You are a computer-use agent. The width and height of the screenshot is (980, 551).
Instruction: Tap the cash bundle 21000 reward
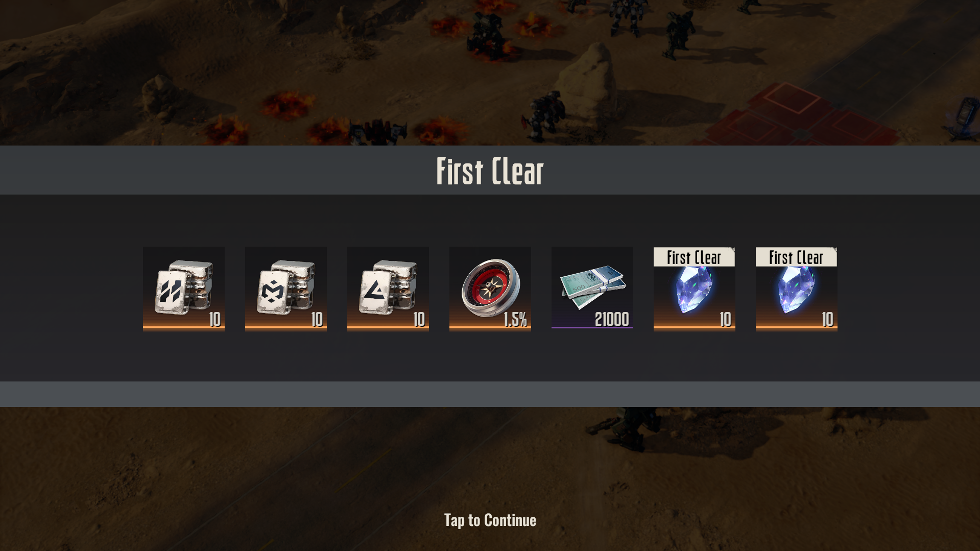tap(592, 288)
